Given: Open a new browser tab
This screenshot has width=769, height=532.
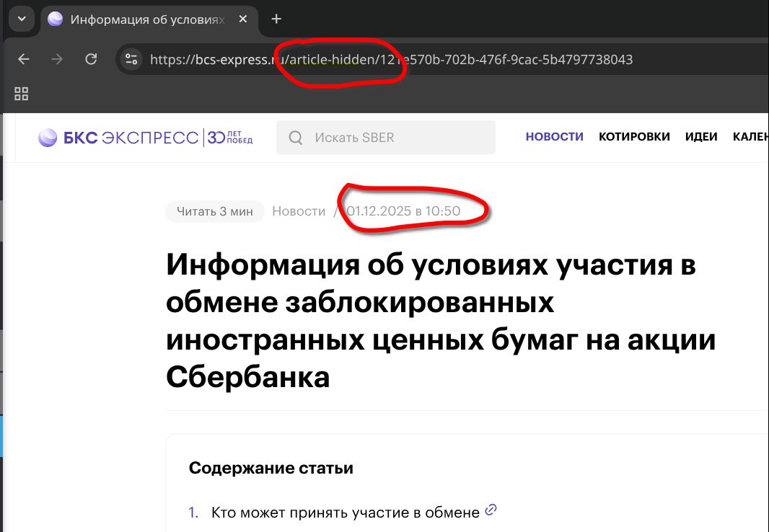Looking at the screenshot, I should pos(276,19).
